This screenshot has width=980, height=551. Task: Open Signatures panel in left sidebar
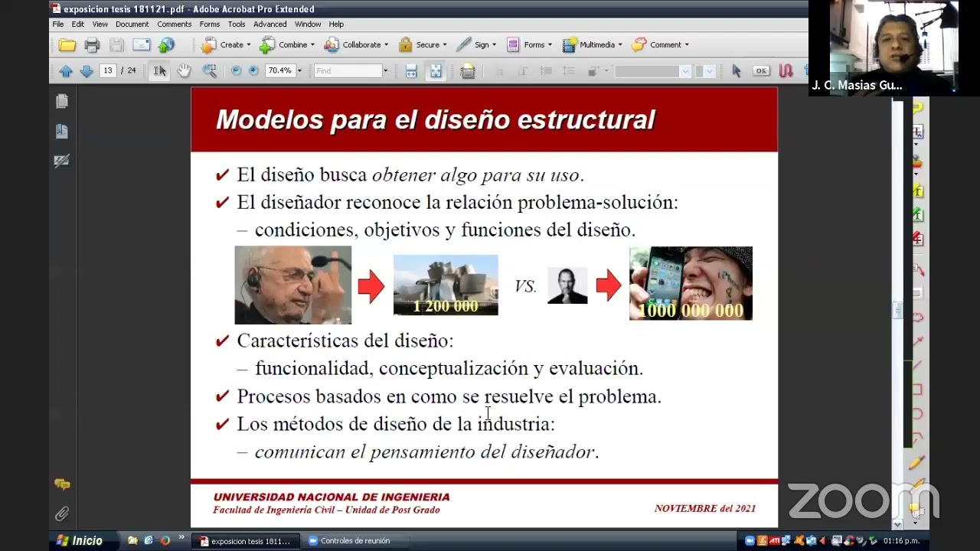tap(62, 161)
